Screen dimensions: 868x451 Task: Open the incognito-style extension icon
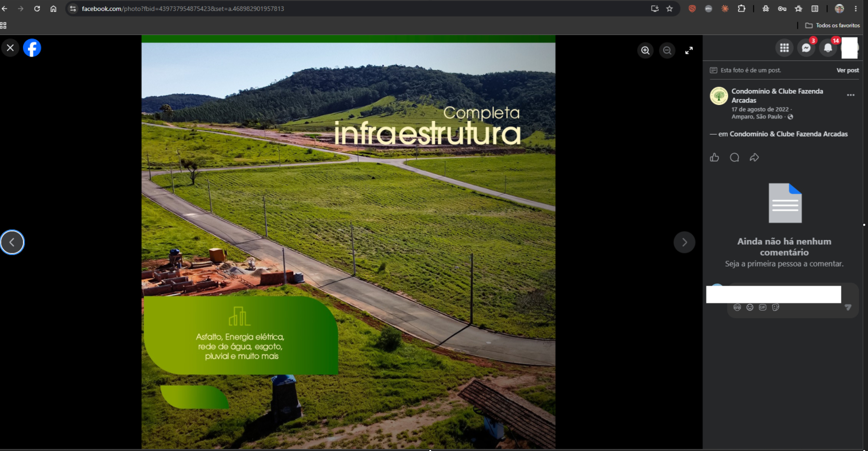click(x=766, y=8)
